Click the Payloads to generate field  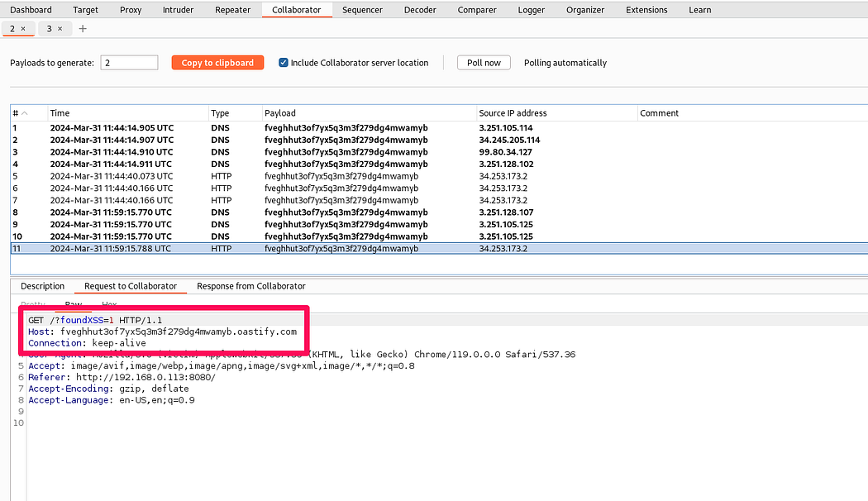pyautogui.click(x=129, y=63)
